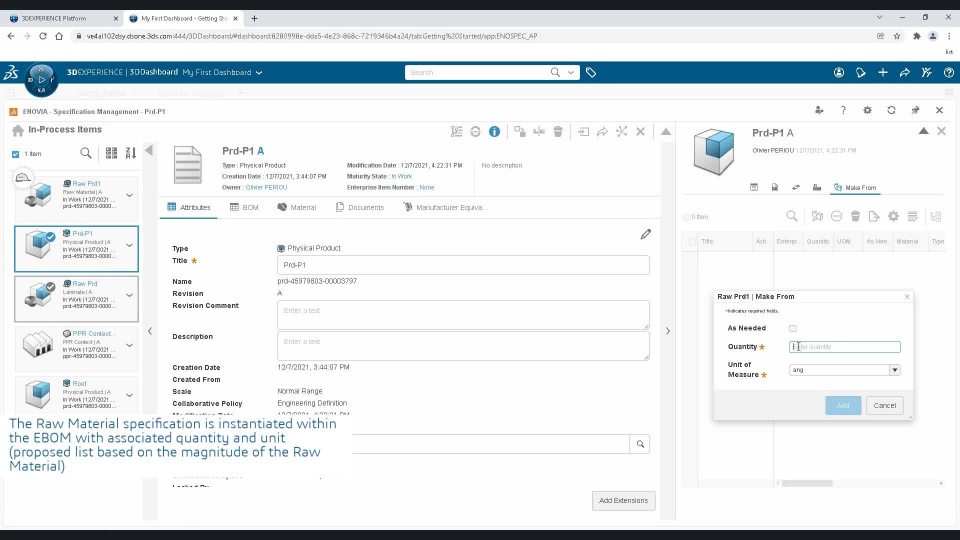
Task: Open Make From table settings gear
Action: [x=893, y=216]
